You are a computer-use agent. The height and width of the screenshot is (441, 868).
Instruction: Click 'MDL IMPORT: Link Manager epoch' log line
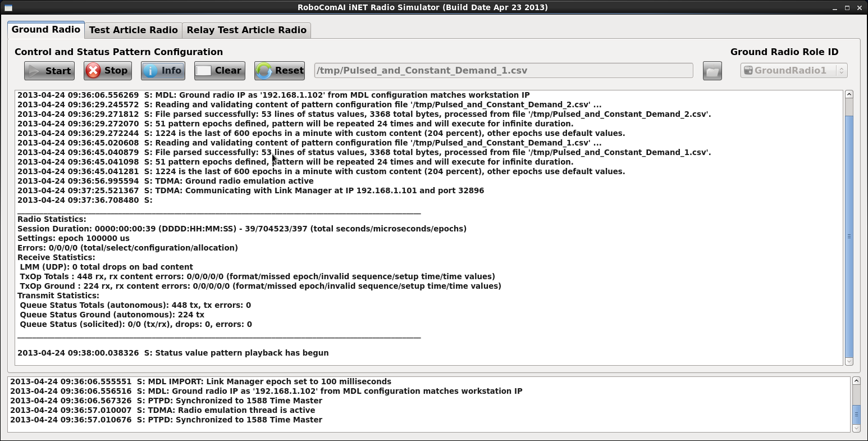[200, 381]
